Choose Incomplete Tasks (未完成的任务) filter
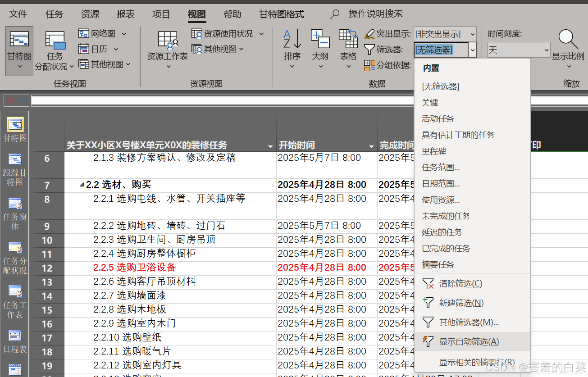This screenshot has height=377, width=588. coord(472,216)
